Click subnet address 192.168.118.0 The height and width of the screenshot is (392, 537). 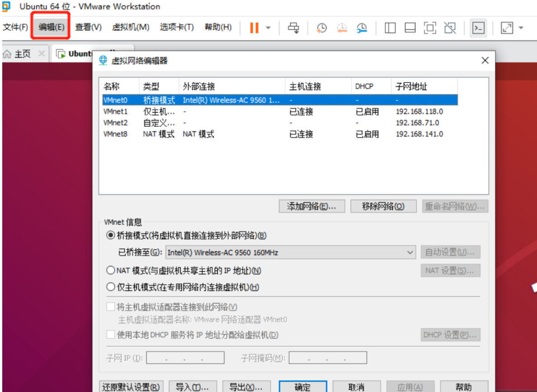click(419, 111)
